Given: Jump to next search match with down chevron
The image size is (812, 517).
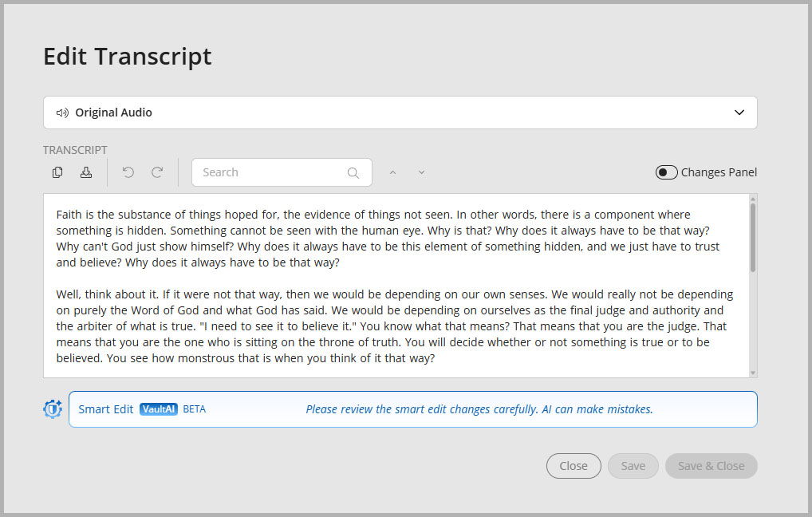Looking at the screenshot, I should (421, 172).
